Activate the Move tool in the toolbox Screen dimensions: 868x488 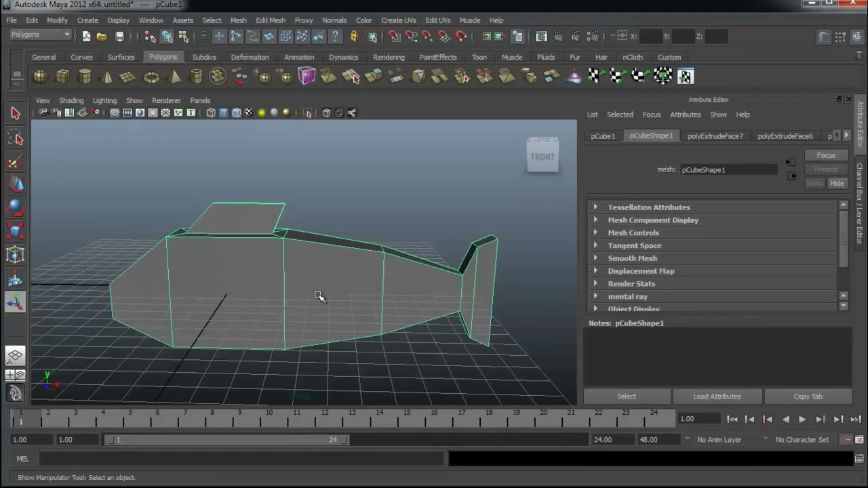[15, 185]
